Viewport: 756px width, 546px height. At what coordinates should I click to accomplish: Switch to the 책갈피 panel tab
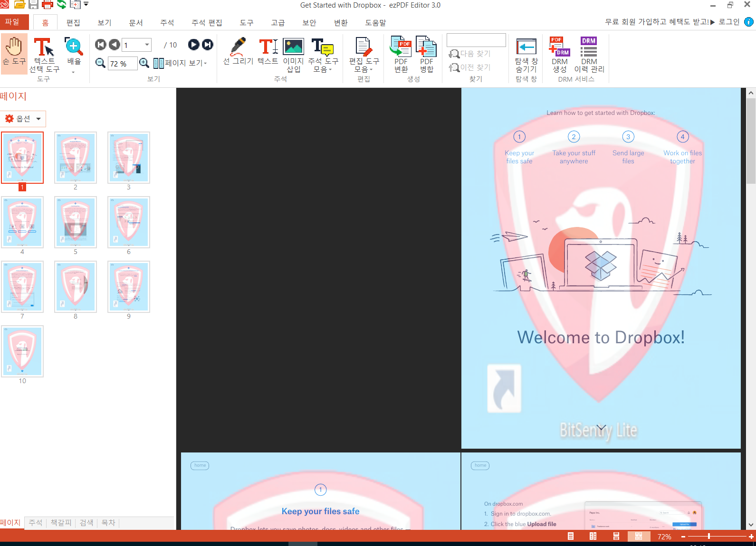(x=61, y=523)
